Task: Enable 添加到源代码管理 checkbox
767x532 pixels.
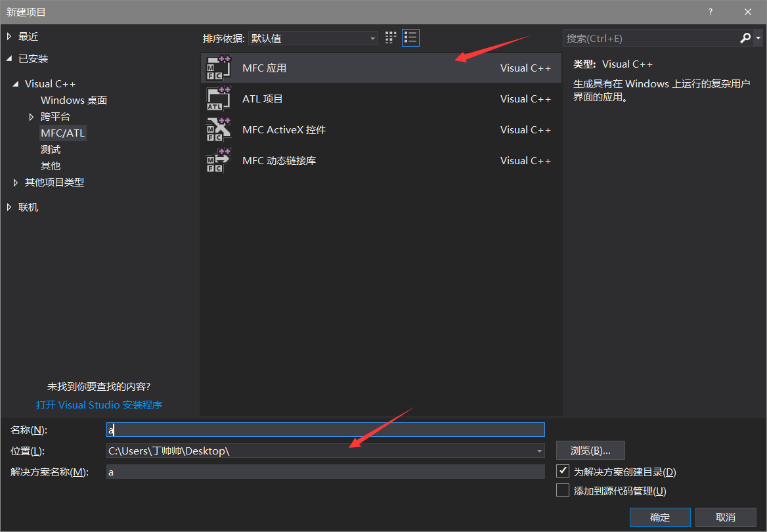Action: [563, 490]
